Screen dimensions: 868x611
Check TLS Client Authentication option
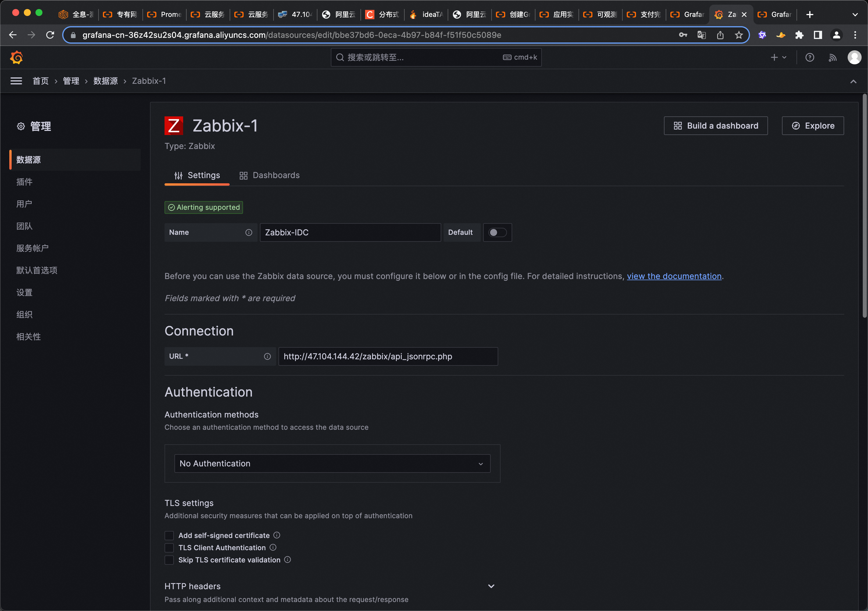coord(169,548)
